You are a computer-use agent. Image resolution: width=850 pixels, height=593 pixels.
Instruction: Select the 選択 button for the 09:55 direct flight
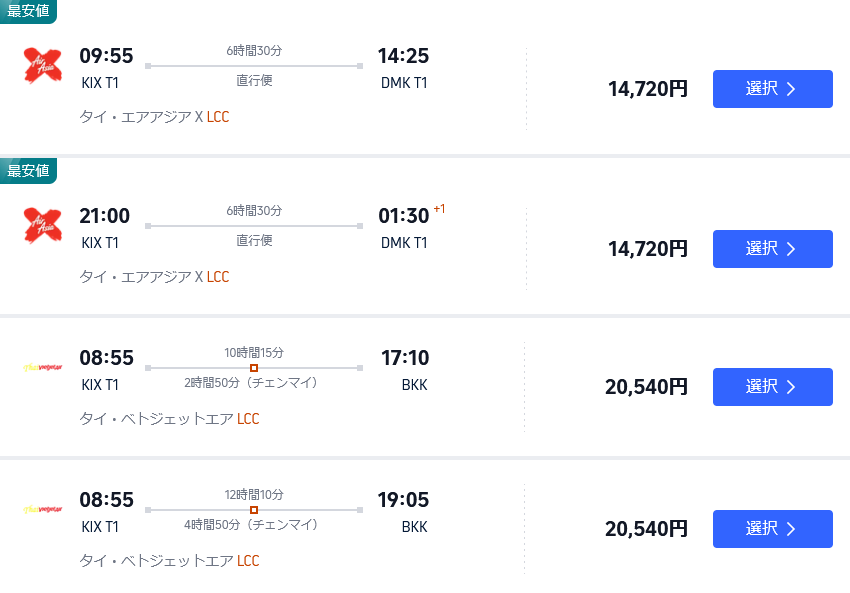[772, 88]
